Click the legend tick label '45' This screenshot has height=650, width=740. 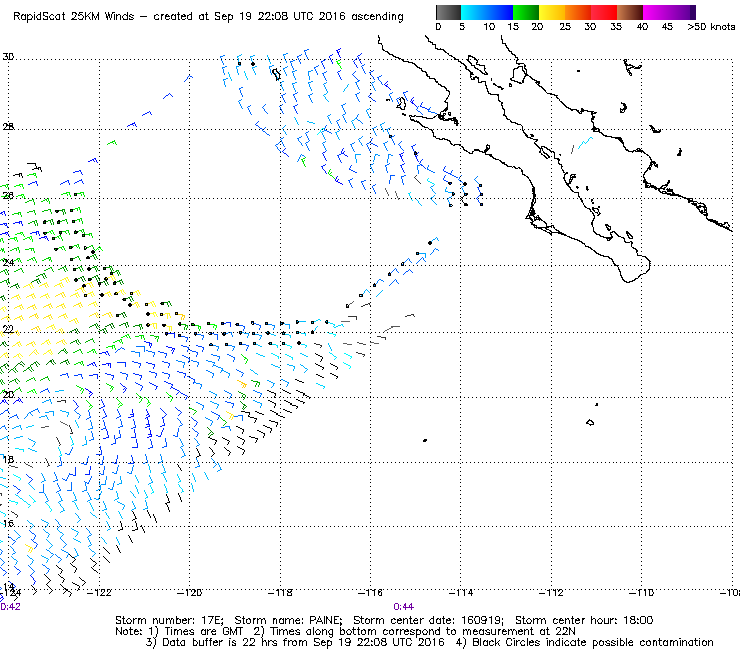pyautogui.click(x=667, y=27)
